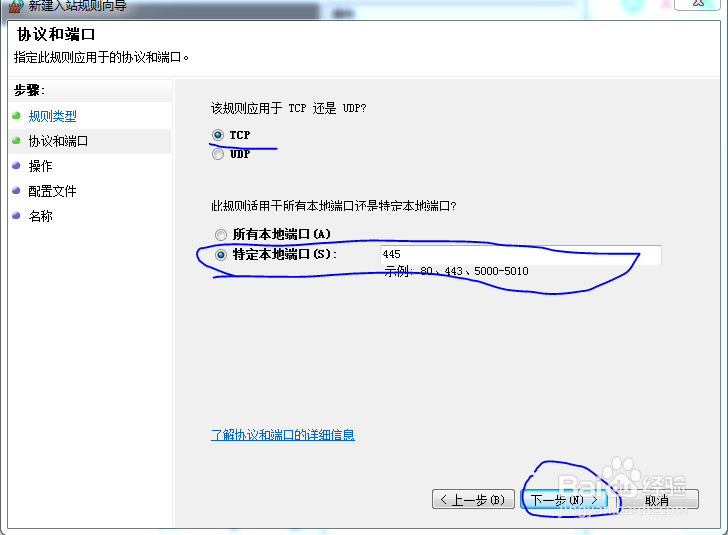The width and height of the screenshot is (728, 535).
Task: Select the 配置文件 step in sidebar
Action: pos(52,191)
